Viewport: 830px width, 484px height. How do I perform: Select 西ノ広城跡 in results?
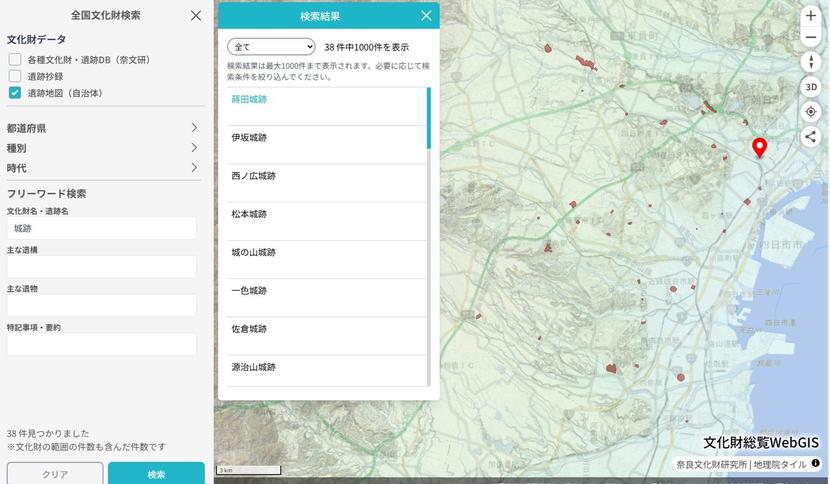[327, 183]
